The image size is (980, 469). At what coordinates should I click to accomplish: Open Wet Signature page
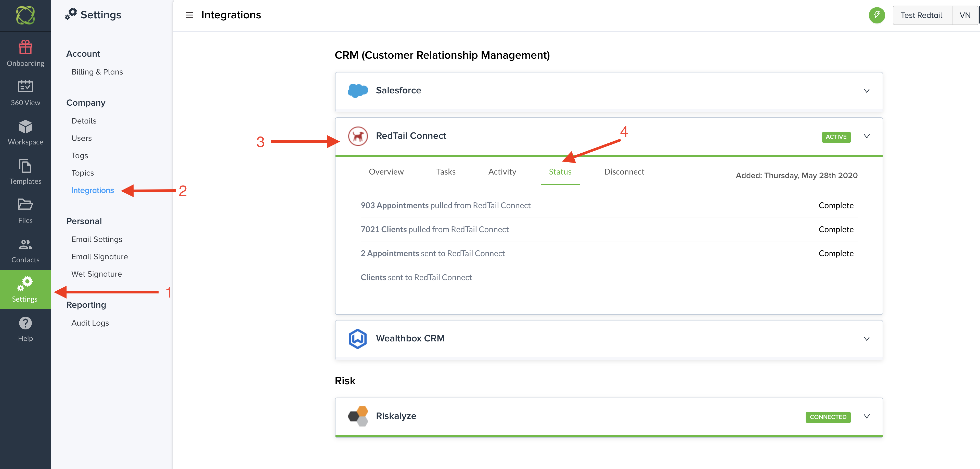pyautogui.click(x=97, y=274)
